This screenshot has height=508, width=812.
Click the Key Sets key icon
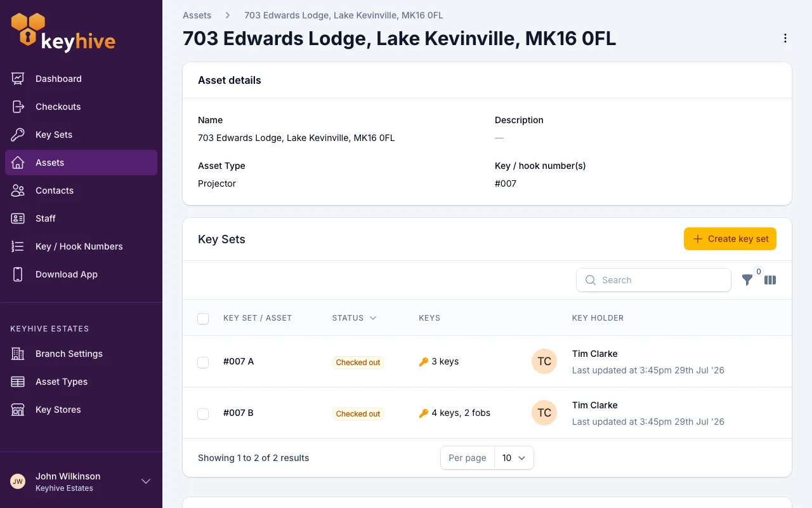18,135
